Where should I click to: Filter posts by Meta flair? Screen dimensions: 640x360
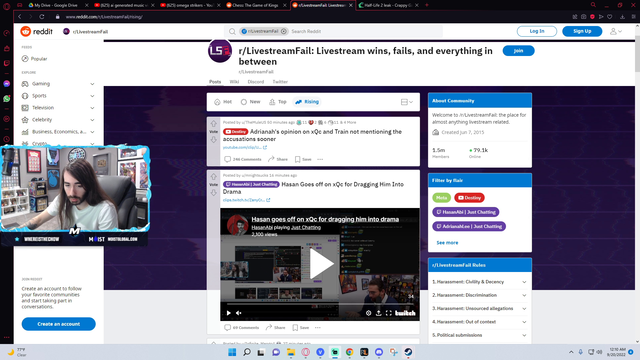(x=441, y=198)
